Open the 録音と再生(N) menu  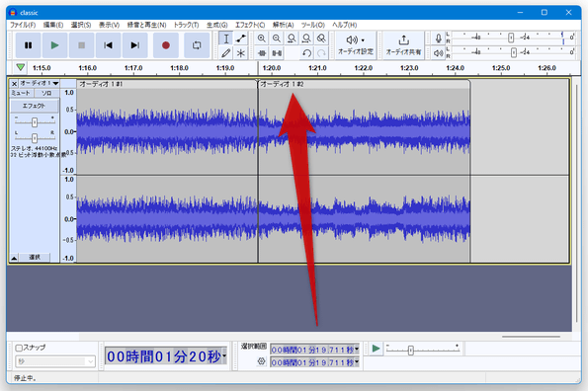click(x=146, y=25)
